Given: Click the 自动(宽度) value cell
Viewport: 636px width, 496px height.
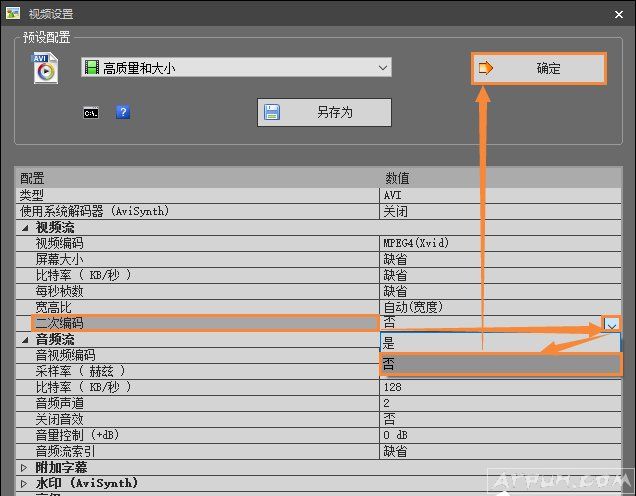Looking at the screenshot, I should point(500,307).
